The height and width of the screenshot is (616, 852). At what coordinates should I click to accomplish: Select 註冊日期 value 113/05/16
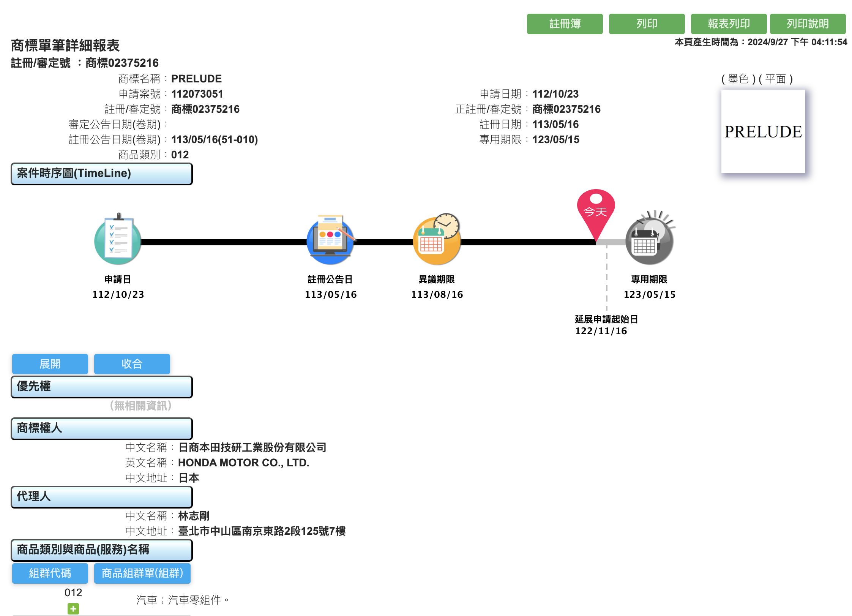point(555,124)
